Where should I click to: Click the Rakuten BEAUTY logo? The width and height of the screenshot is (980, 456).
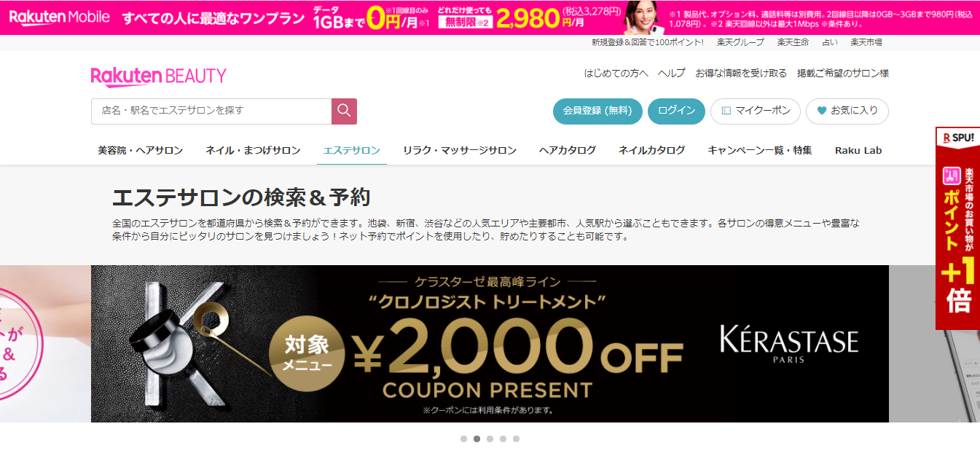[158, 76]
